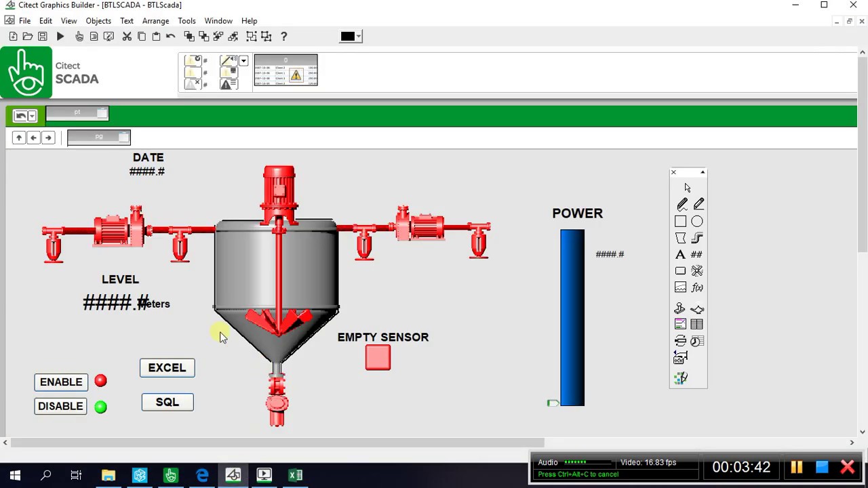Open Windows Start menu

(x=15, y=475)
